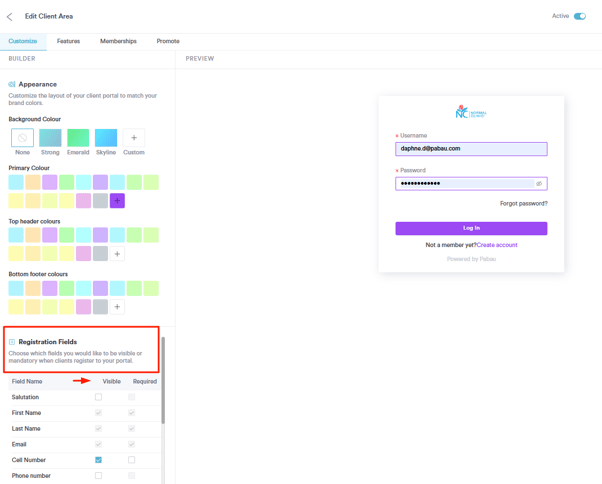Image resolution: width=602 pixels, height=484 pixels.
Task: Click Last Name Visible checkbox
Action: tap(98, 428)
